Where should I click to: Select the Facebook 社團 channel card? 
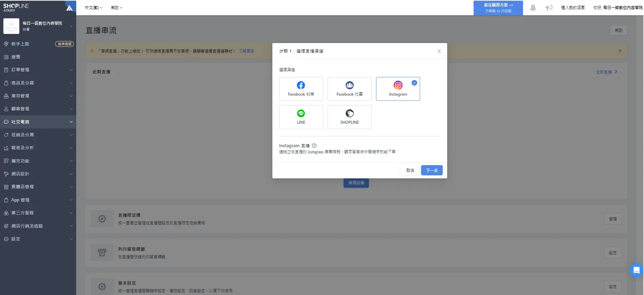coord(349,89)
